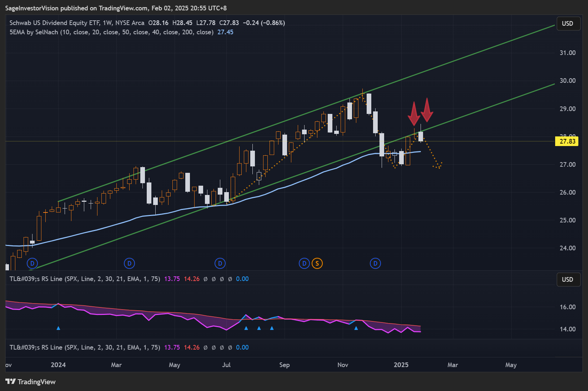Click the C27.83 close value
Image resolution: width=588 pixels, height=391 pixels.
[x=229, y=23]
